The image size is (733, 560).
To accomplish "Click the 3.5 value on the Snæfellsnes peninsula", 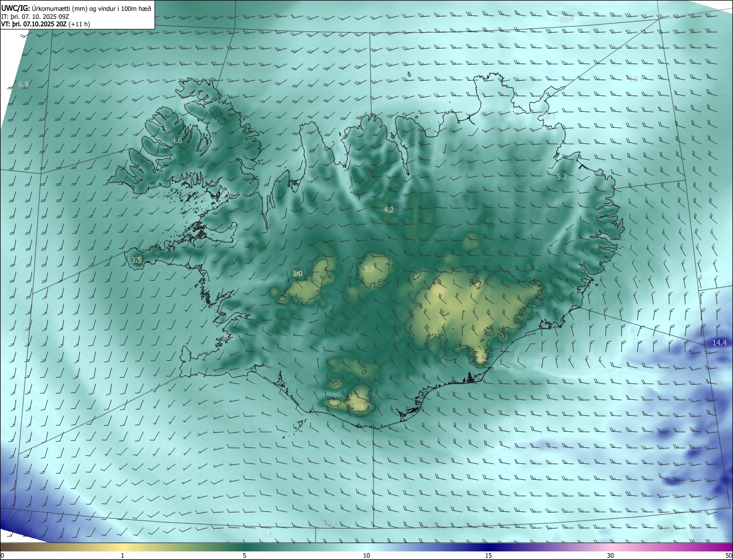I will pyautogui.click(x=136, y=260).
